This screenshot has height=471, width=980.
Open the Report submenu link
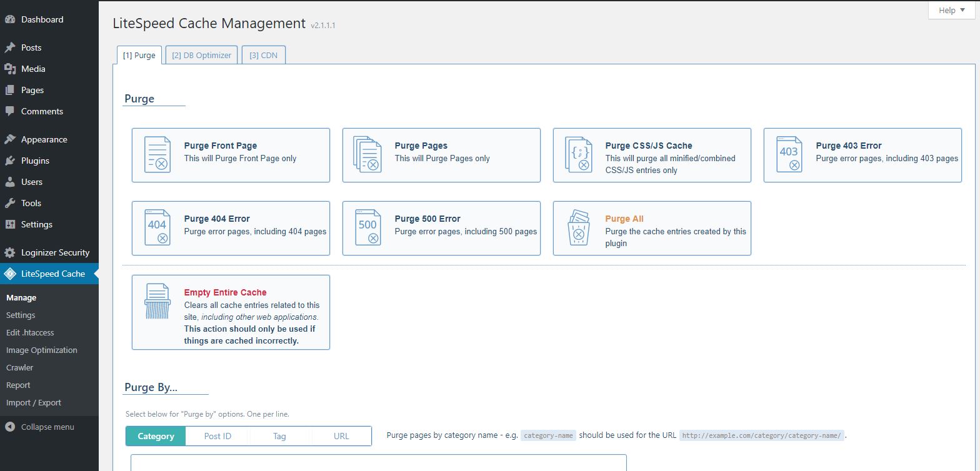(18, 385)
